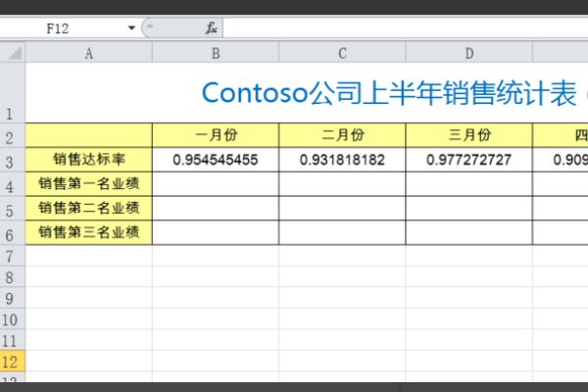Click the Insert Function fx icon
588x392 pixels.
[211, 28]
